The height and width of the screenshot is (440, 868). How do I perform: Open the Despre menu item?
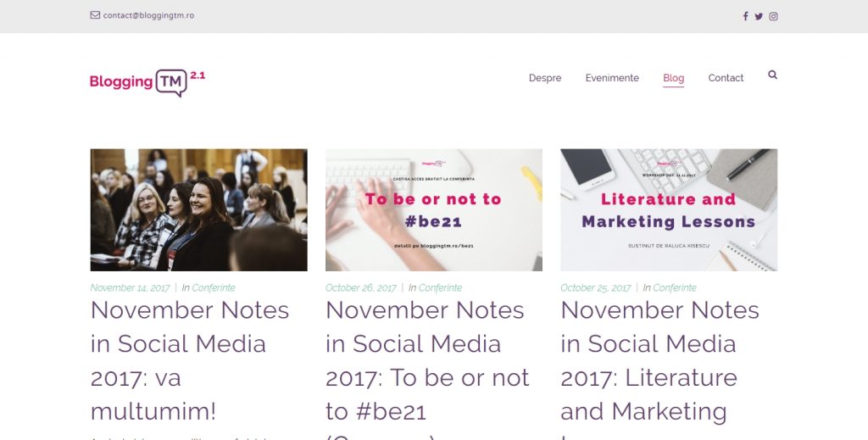[x=545, y=78]
